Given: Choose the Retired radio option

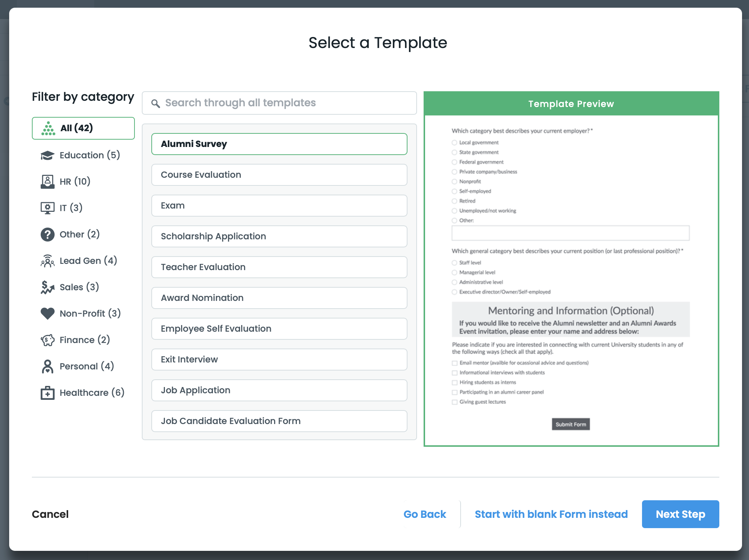Looking at the screenshot, I should coord(454,201).
